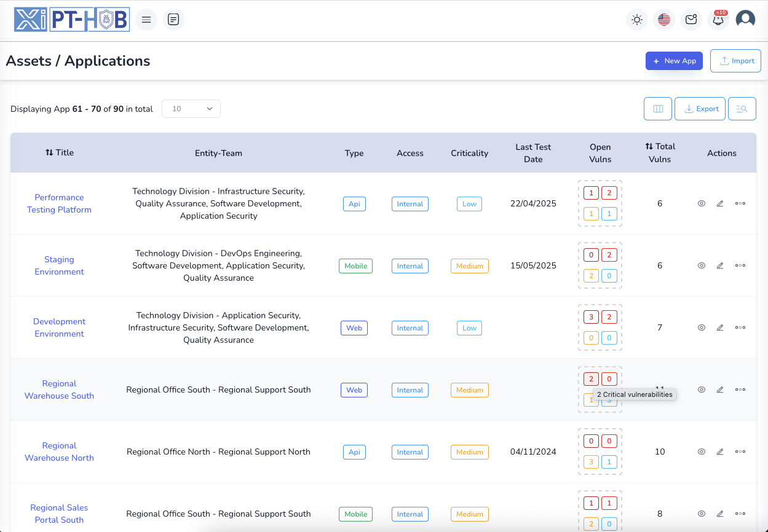Toggle light/dark theme sun icon
768x532 pixels.
(x=637, y=20)
